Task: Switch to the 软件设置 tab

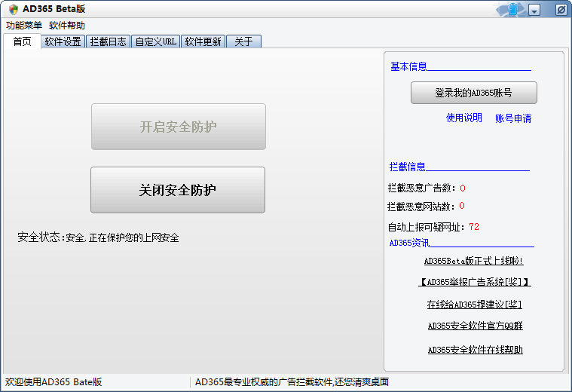Action: pos(63,41)
